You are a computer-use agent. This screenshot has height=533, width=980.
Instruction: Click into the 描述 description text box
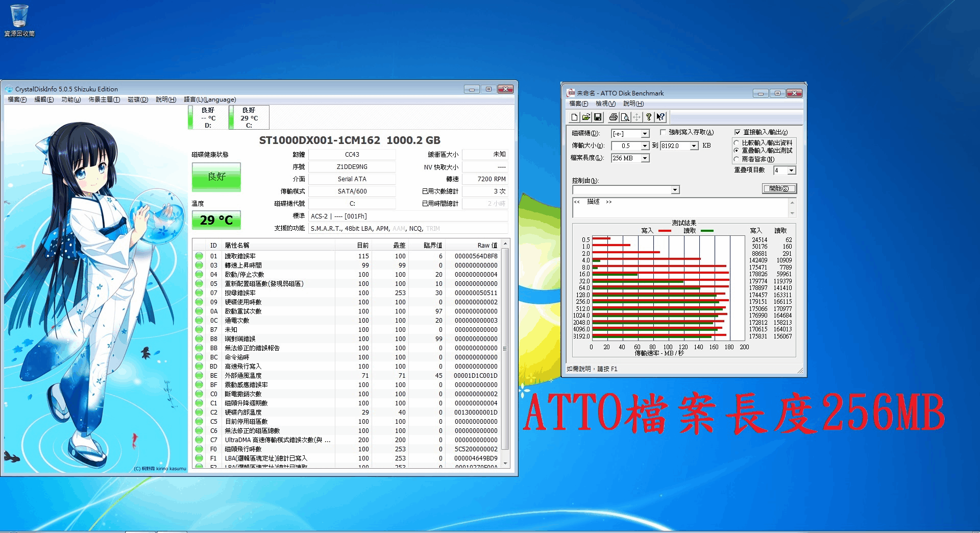point(680,208)
